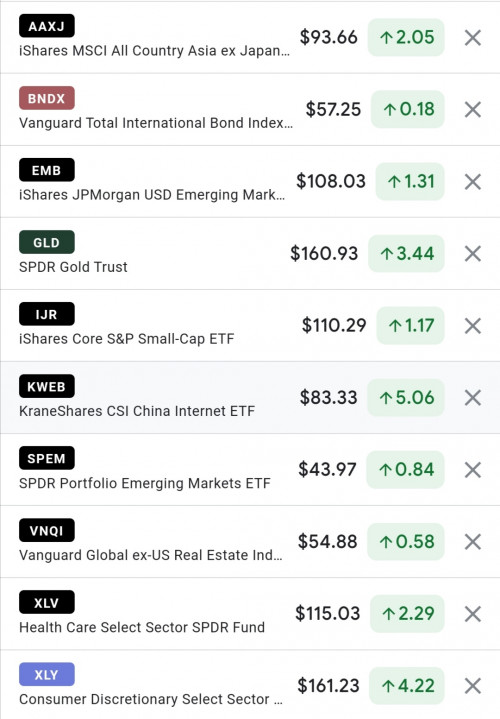
Task: Remove AAXJ from the watchlist
Action: 472,38
